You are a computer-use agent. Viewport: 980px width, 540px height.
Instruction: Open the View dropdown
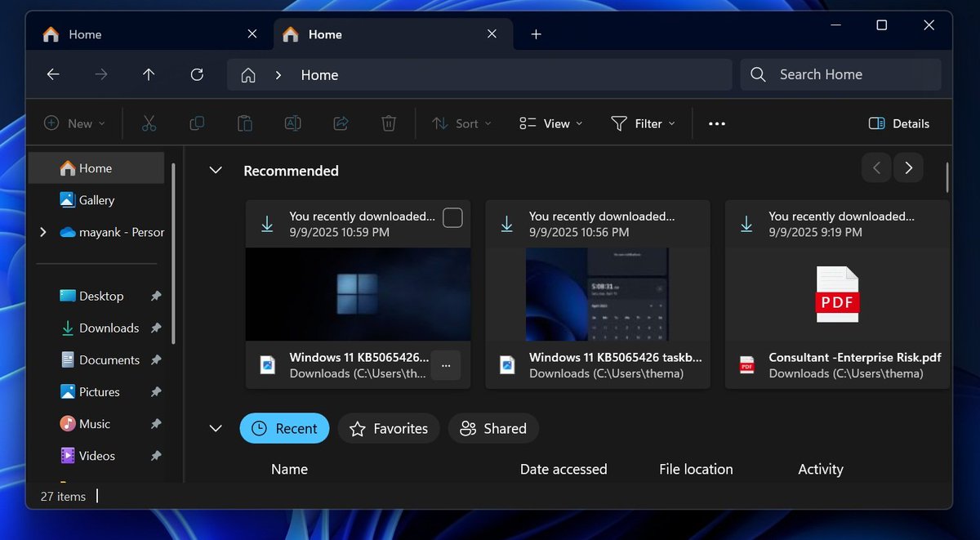tap(550, 123)
